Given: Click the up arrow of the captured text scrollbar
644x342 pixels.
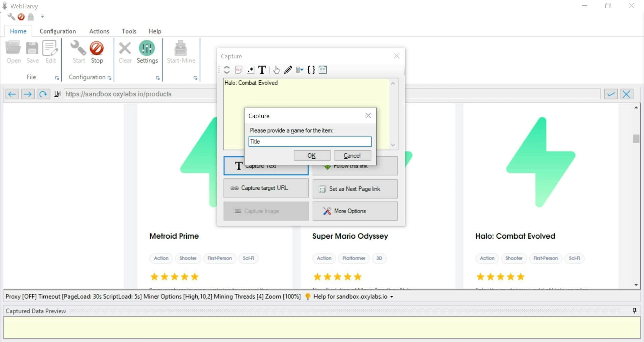Looking at the screenshot, I should click(x=393, y=83).
